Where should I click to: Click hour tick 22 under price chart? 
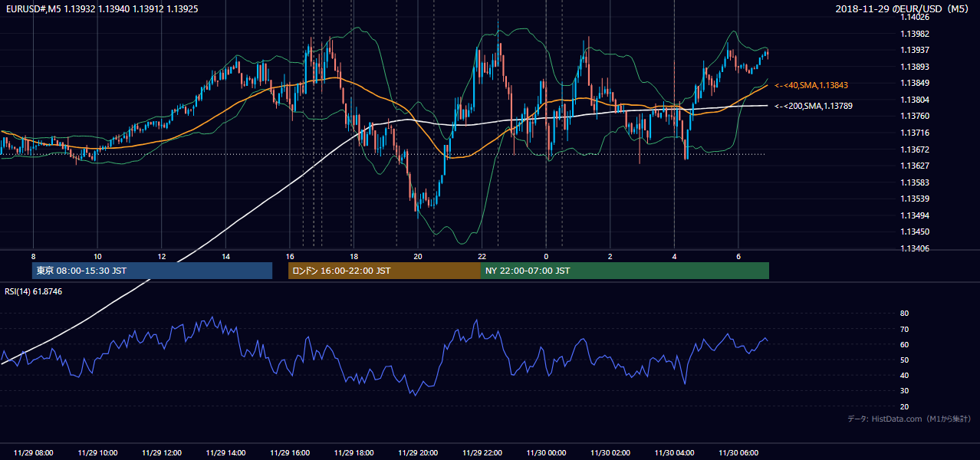pos(482,256)
